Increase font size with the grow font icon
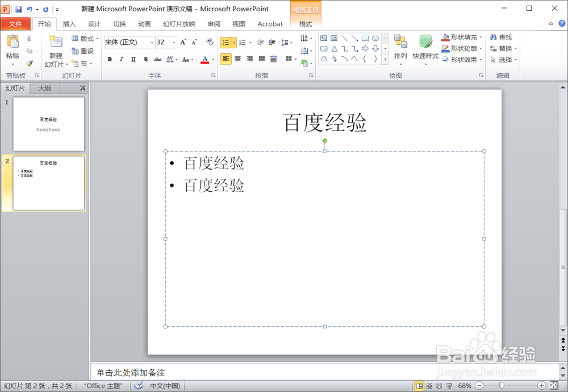The width and height of the screenshot is (568, 392). [183, 43]
